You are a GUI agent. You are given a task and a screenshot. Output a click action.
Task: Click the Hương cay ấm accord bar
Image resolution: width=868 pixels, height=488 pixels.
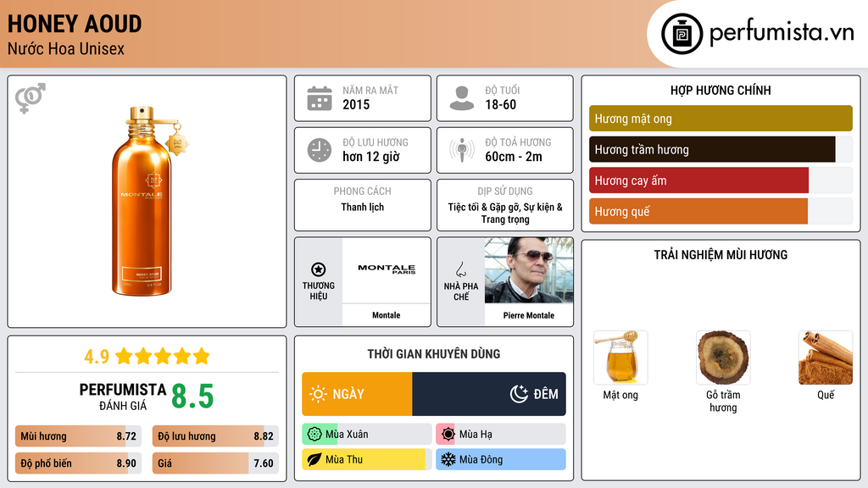point(721,180)
